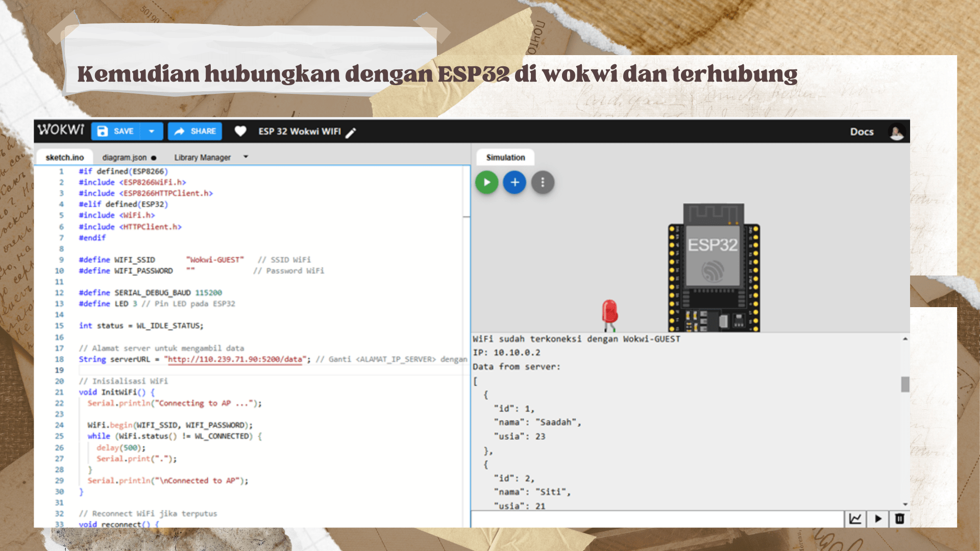980x551 pixels.
Task: Open the Save dropdown arrow
Action: pyautogui.click(x=152, y=131)
